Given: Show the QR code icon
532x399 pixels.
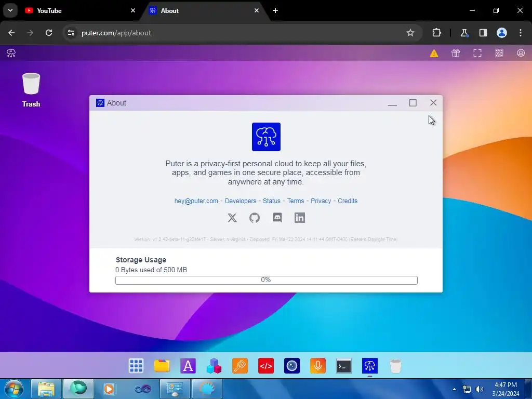Looking at the screenshot, I should 499,53.
